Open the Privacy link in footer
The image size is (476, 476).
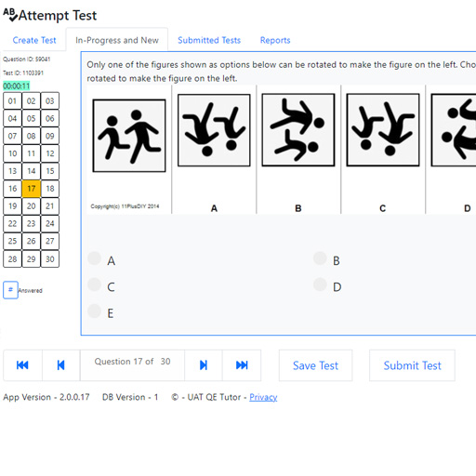pyautogui.click(x=263, y=397)
